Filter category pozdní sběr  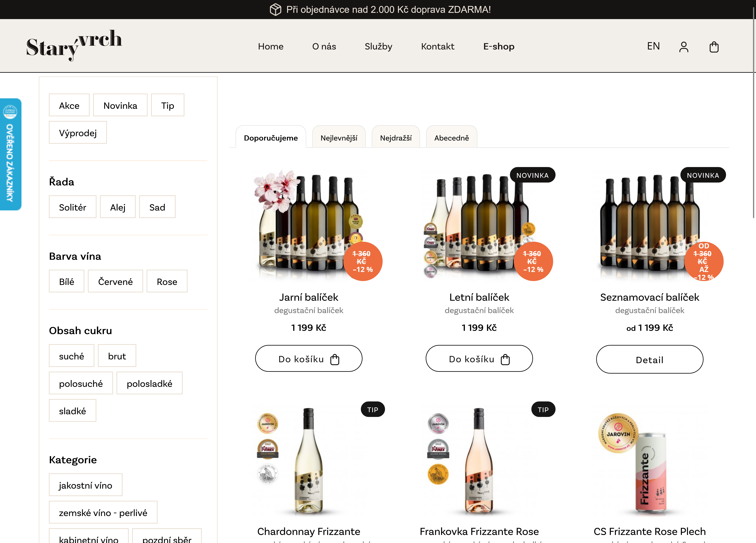click(x=167, y=536)
